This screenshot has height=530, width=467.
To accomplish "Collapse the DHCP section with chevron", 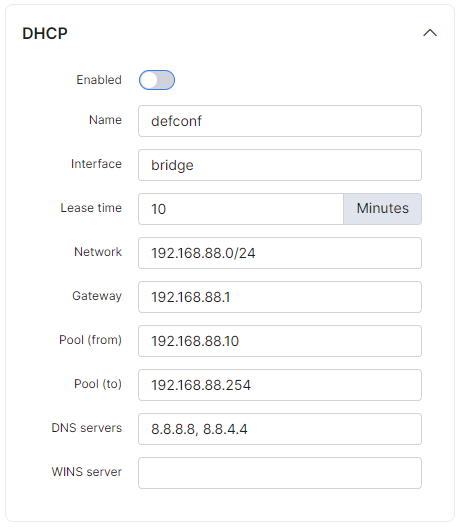I will click(x=430, y=33).
